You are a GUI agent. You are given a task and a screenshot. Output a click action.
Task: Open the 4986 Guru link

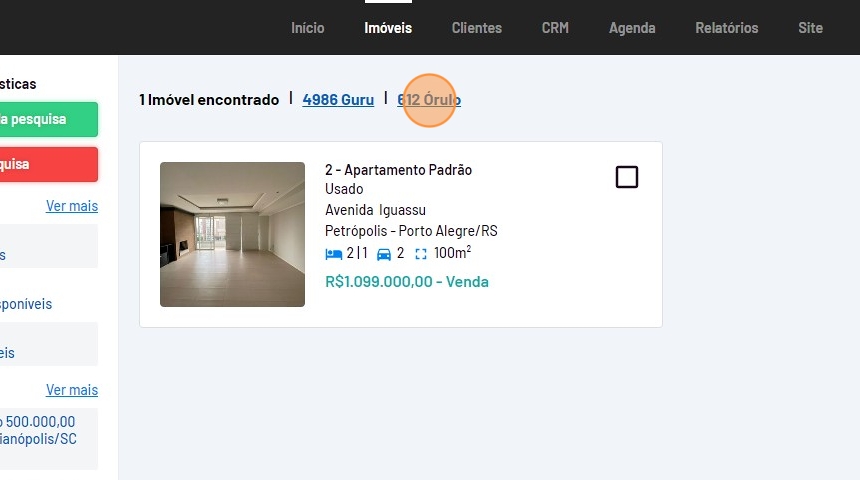click(x=338, y=100)
